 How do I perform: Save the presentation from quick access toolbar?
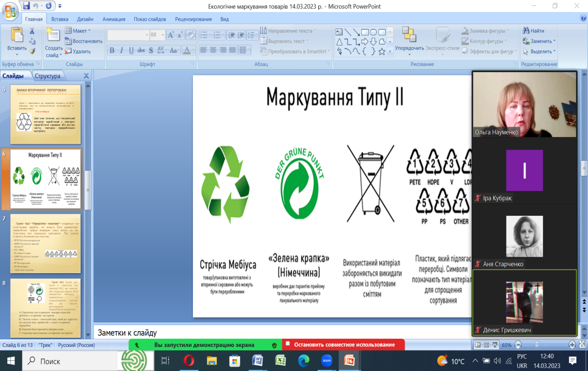pyautogui.click(x=26, y=6)
